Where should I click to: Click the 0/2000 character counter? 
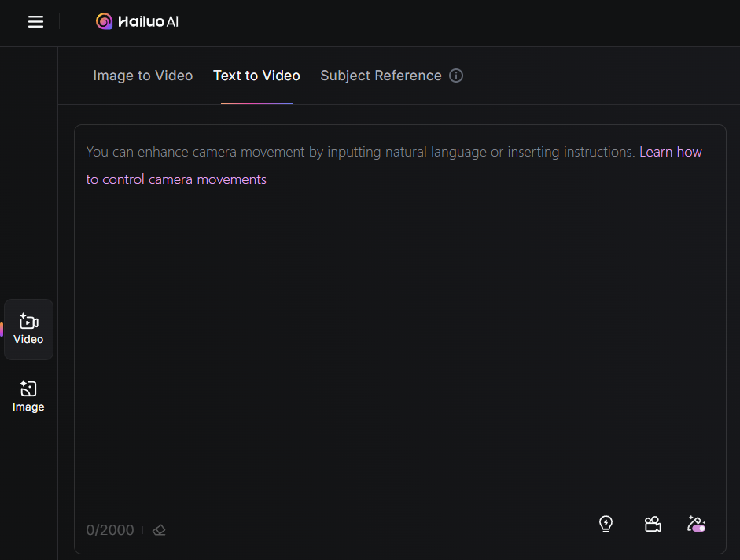[110, 530]
